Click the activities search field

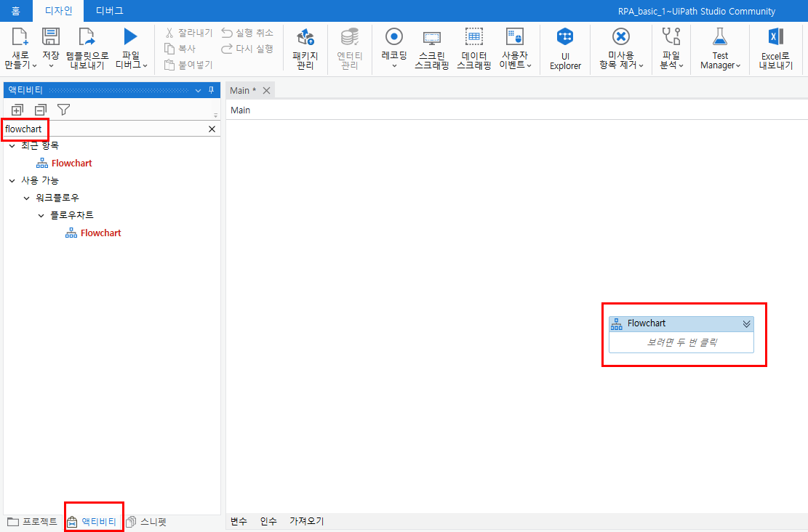point(105,129)
